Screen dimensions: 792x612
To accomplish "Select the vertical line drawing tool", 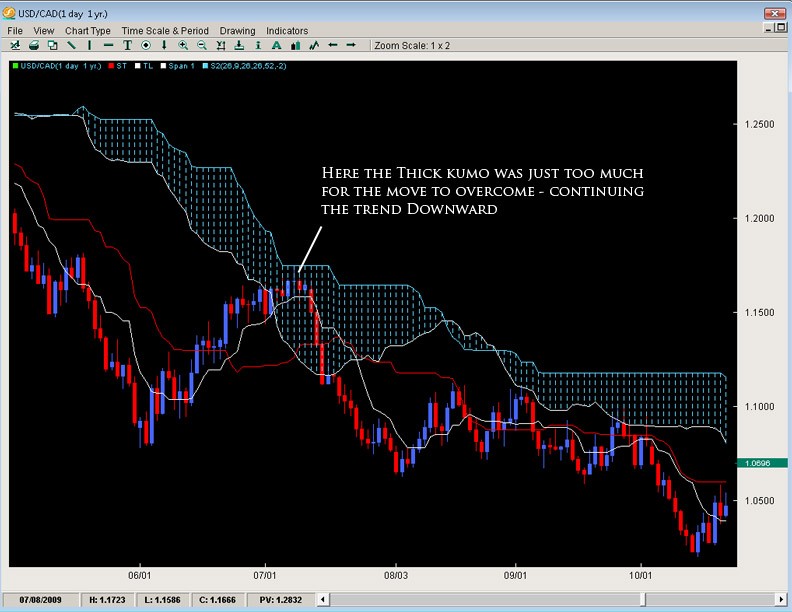I will 89,45.
